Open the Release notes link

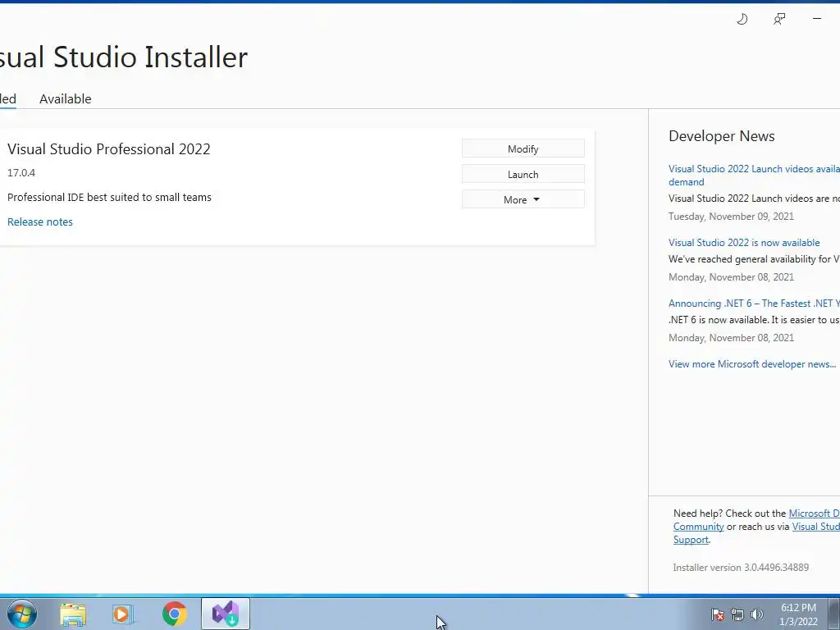click(40, 221)
